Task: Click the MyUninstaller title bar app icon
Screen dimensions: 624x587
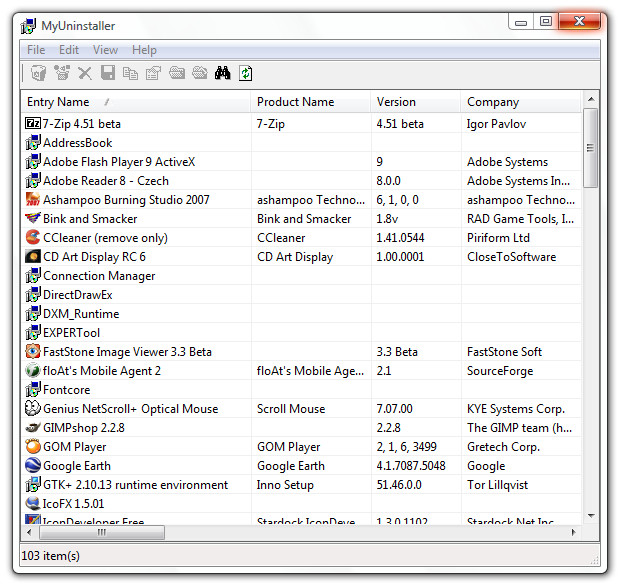Action: pyautogui.click(x=28, y=26)
